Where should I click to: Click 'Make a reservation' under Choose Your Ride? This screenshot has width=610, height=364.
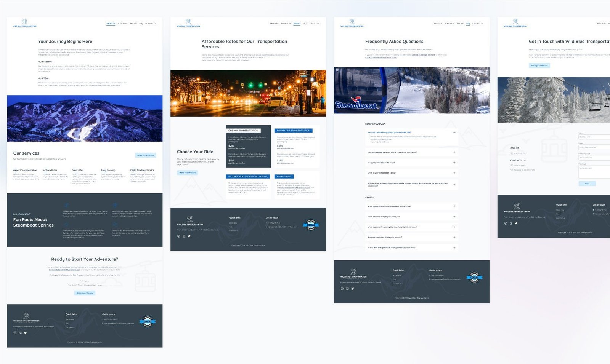[x=188, y=172]
